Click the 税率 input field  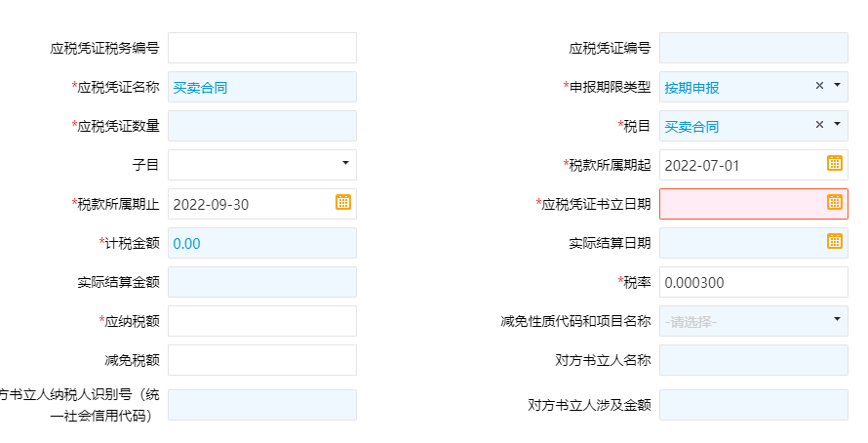tap(753, 282)
